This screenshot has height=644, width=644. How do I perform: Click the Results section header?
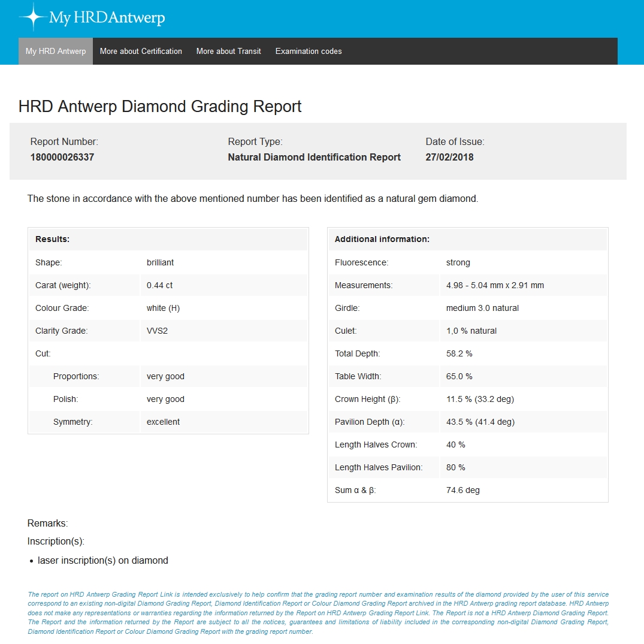coord(168,239)
